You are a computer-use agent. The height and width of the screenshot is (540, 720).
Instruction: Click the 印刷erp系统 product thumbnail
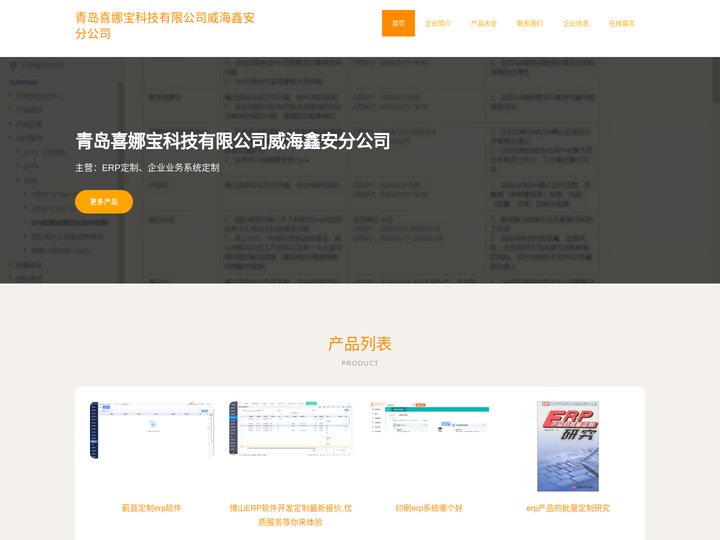click(429, 417)
